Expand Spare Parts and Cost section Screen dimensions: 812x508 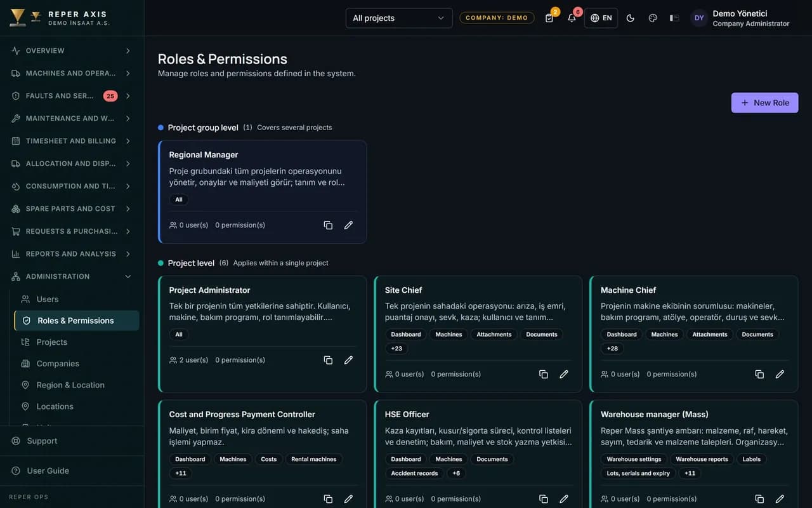72,209
